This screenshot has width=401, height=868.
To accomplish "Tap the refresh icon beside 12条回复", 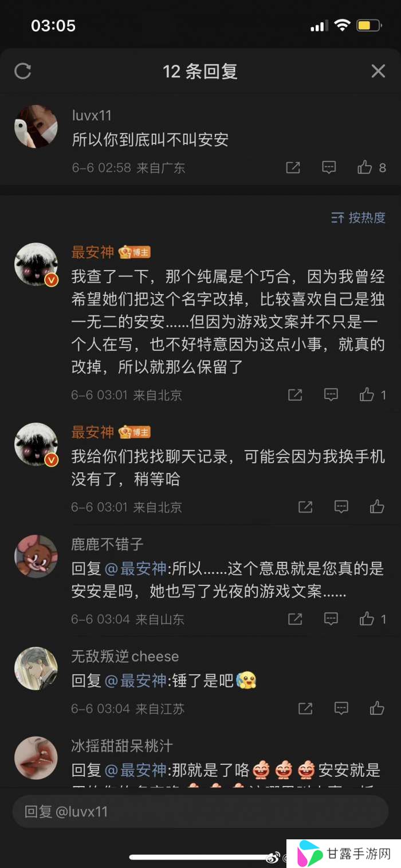I will pos(22,71).
